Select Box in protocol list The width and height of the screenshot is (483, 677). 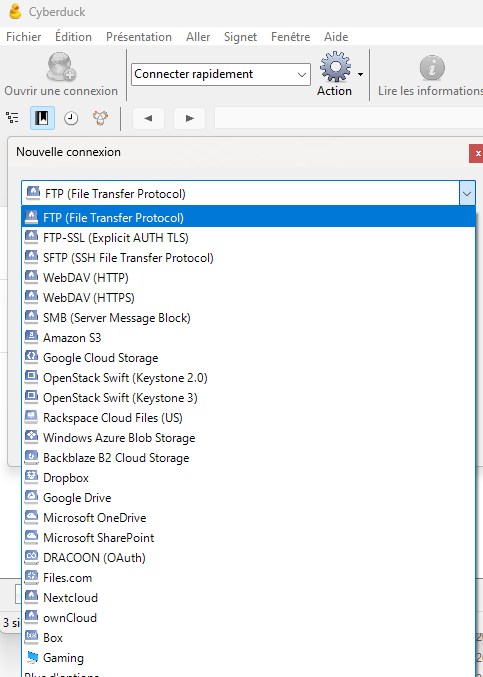click(x=249, y=638)
